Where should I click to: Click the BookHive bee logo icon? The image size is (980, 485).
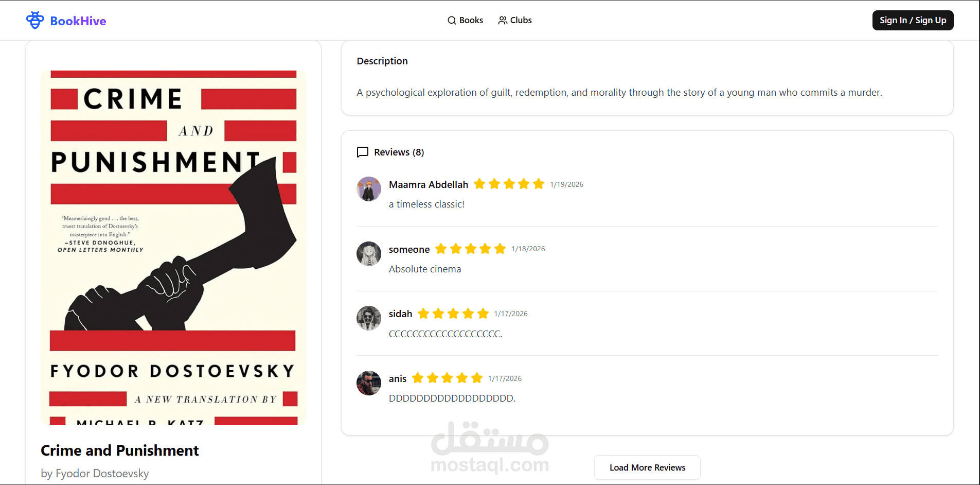pyautogui.click(x=35, y=20)
